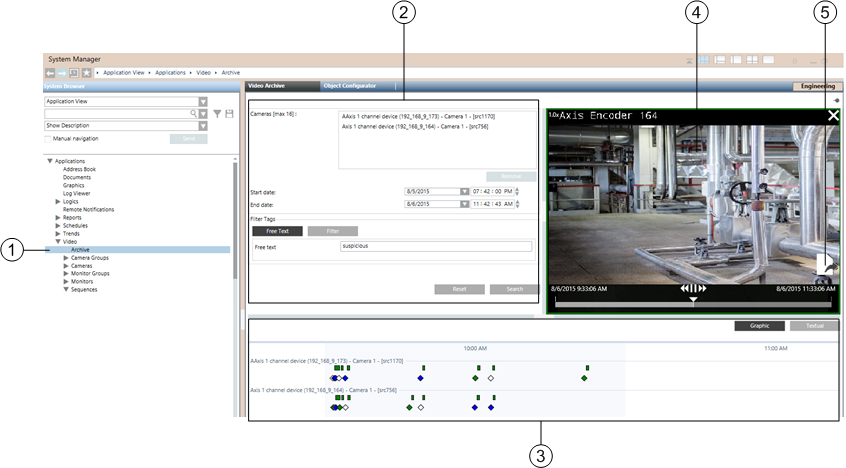Close the Axis Encoder 164 video
Viewport: 846px width, 468px height.
pos(833,116)
